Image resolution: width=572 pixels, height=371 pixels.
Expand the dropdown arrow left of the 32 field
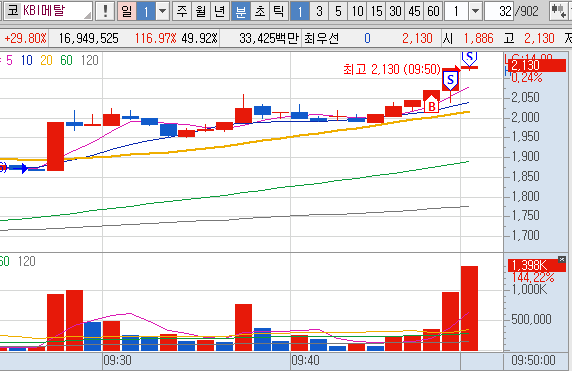pos(475,11)
